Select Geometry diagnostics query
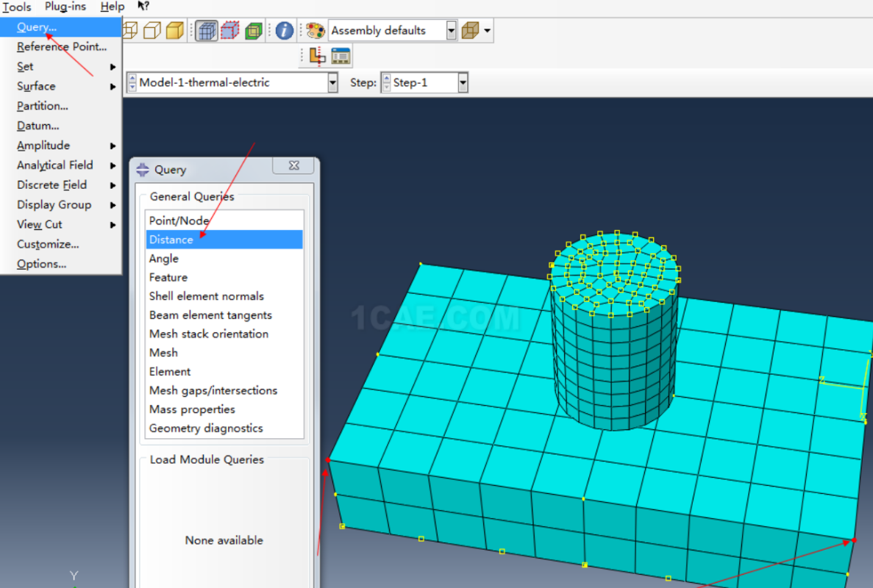The image size is (873, 588). tap(224, 429)
